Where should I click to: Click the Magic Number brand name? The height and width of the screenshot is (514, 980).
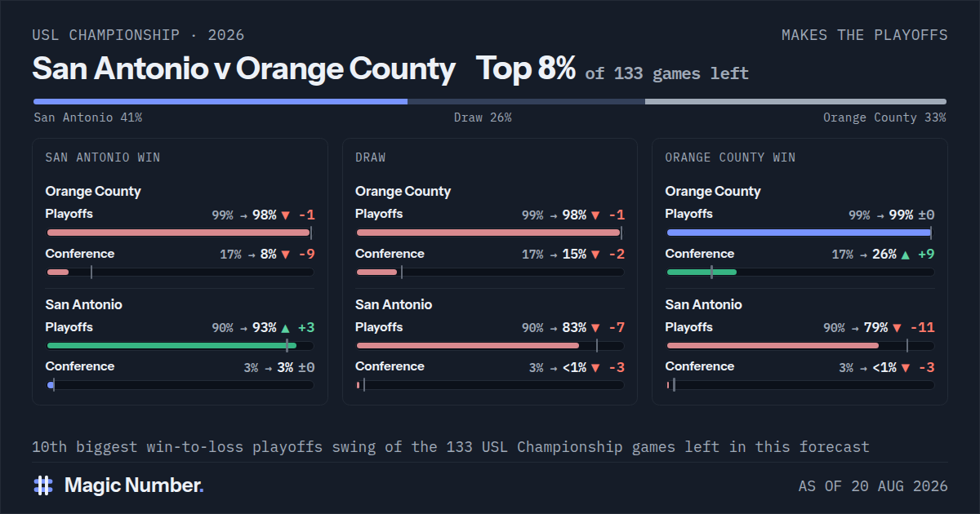point(134,485)
